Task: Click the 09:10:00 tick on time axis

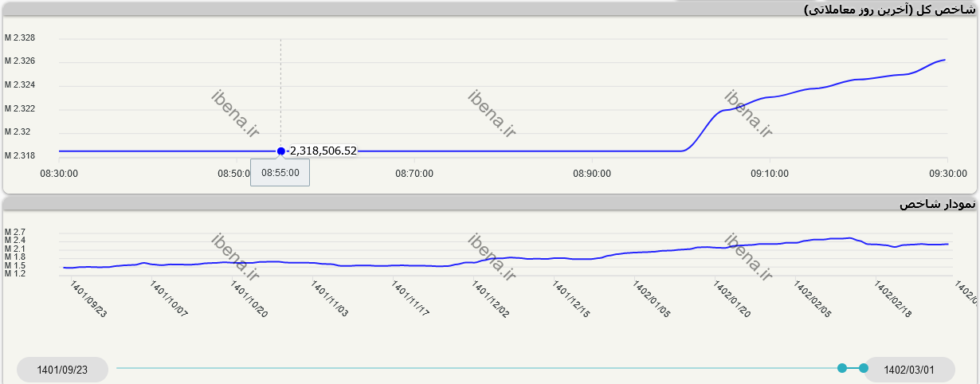Action: pos(769,173)
